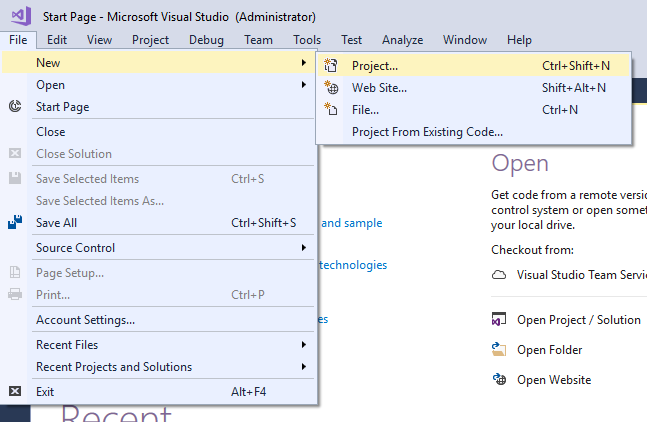Click the New File icon in submenu
The image size is (647, 422).
point(332,109)
